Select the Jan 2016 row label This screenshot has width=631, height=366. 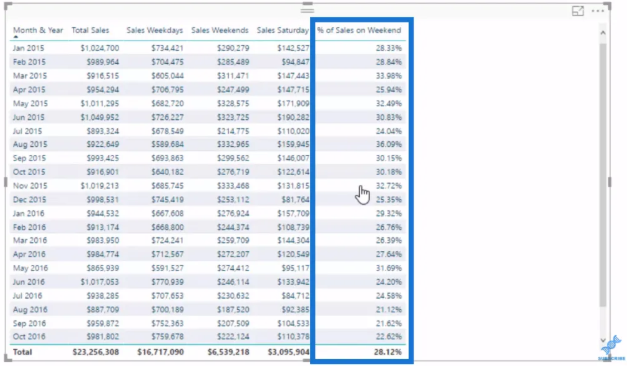(x=28, y=213)
